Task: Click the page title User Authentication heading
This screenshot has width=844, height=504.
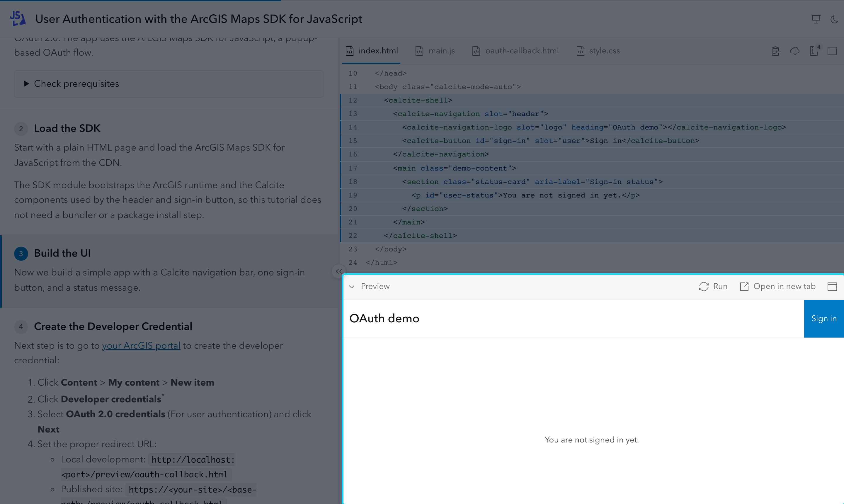Action: click(199, 19)
